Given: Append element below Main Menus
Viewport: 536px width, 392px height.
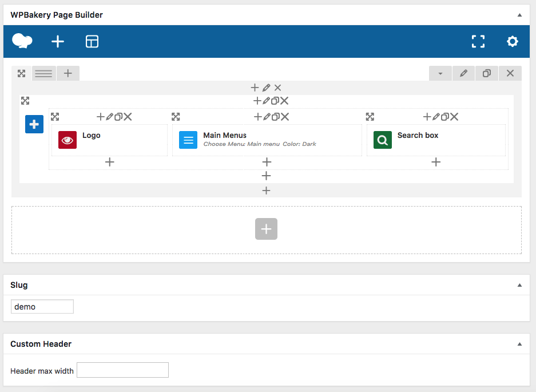Looking at the screenshot, I should tap(267, 162).
